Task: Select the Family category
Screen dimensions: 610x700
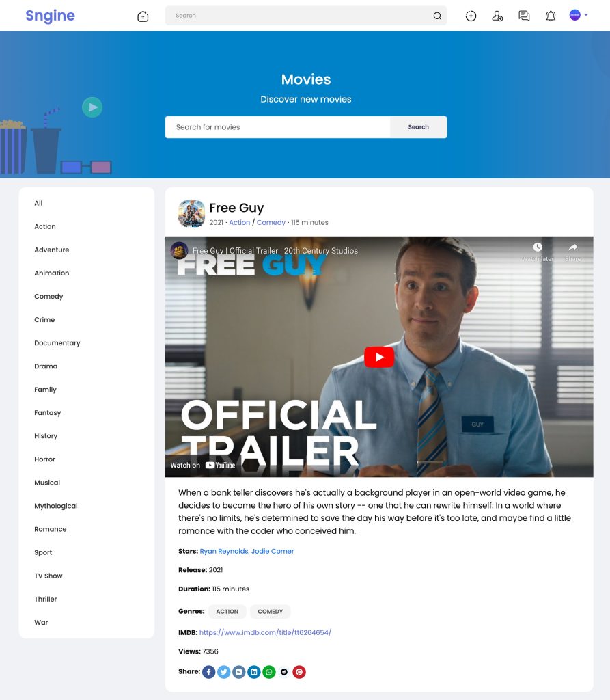Action: coord(46,389)
